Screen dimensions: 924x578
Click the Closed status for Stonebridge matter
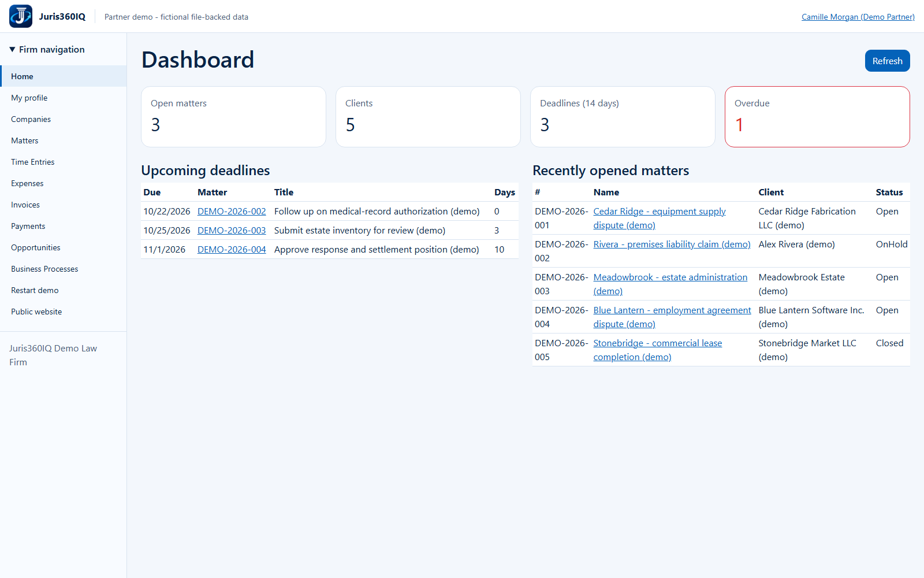[889, 343]
